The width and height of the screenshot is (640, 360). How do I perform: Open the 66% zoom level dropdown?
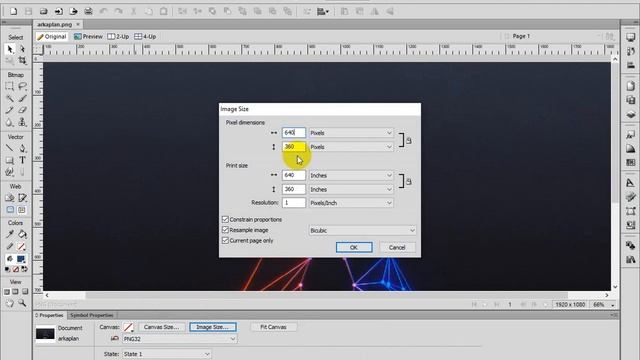pyautogui.click(x=604, y=304)
